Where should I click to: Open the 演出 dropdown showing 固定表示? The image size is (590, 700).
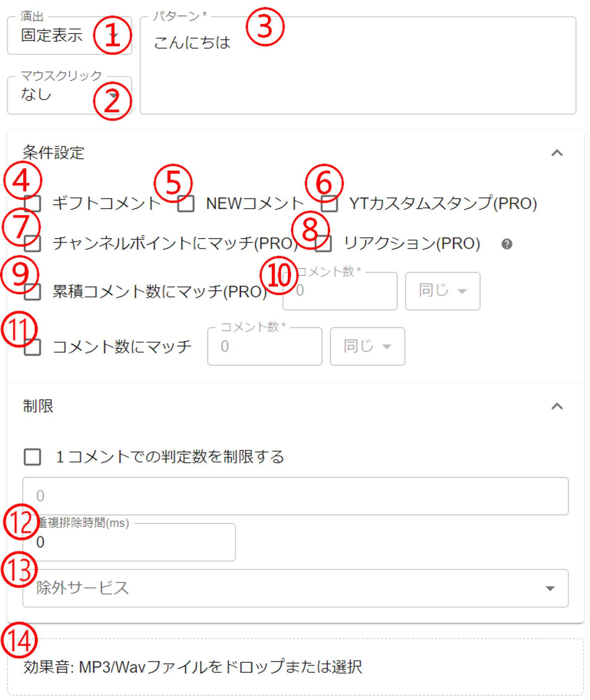(x=69, y=36)
